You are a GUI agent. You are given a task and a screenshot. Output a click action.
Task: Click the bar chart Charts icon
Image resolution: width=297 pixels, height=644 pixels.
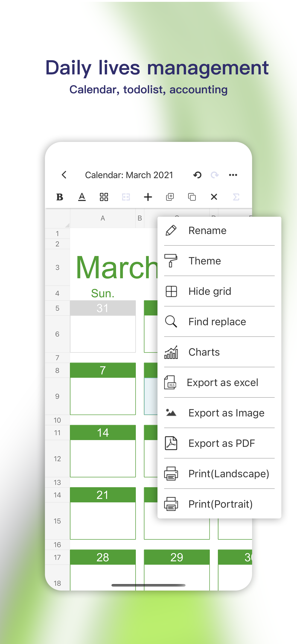click(171, 352)
